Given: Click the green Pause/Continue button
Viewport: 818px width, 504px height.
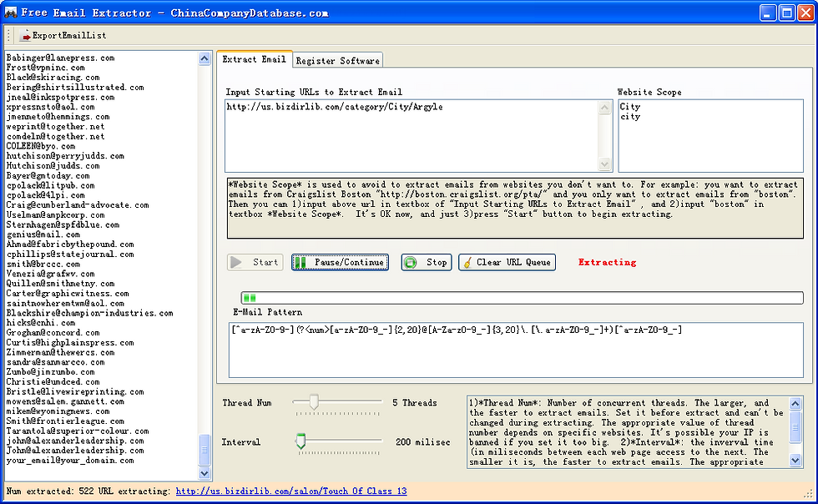Looking at the screenshot, I should click(x=340, y=263).
